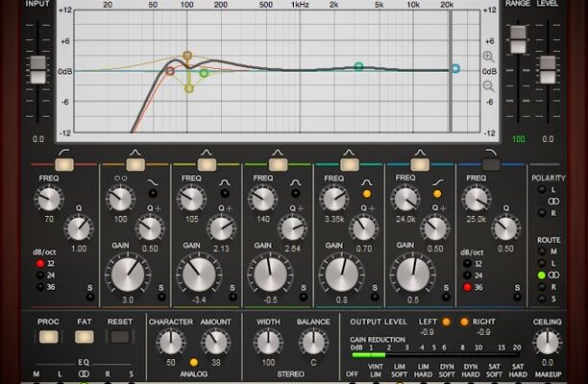Screen dimensions: 588x384
Task: Click the teal band node near 3.35k
Action: (358, 67)
